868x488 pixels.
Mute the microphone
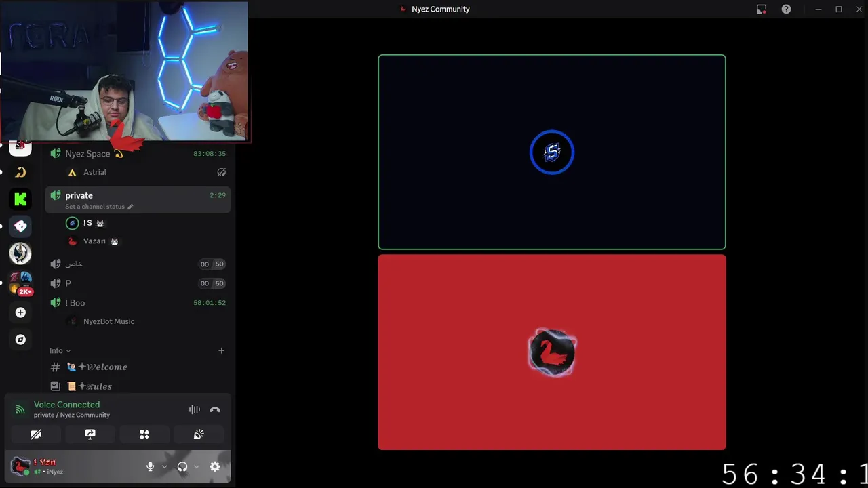pyautogui.click(x=151, y=466)
